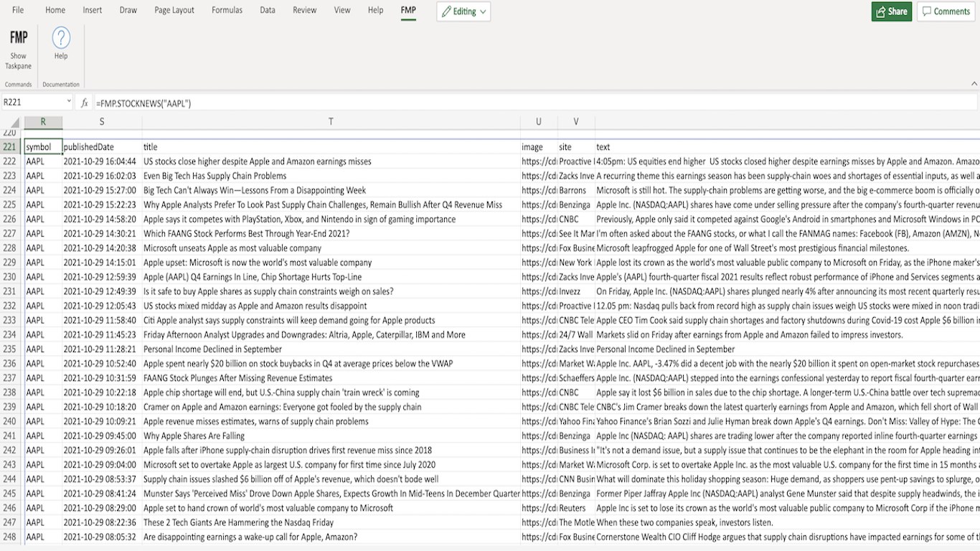Open the Help ribbon tab
The image size is (980, 551).
pyautogui.click(x=375, y=11)
